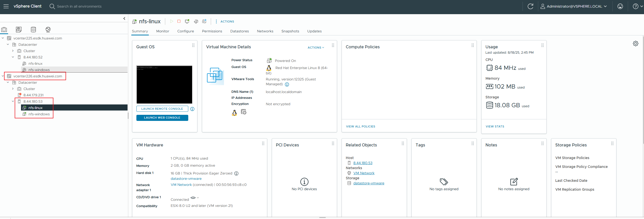
Task: Select nfs-linux under host 8.44.180.52
Action: pos(35,63)
